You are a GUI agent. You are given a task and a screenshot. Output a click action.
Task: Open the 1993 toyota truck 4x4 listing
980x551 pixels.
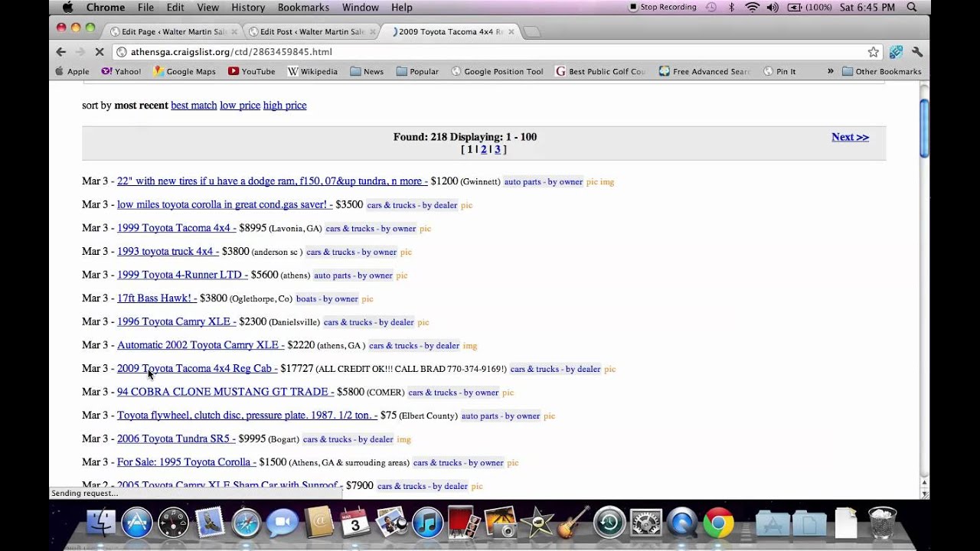tap(168, 251)
